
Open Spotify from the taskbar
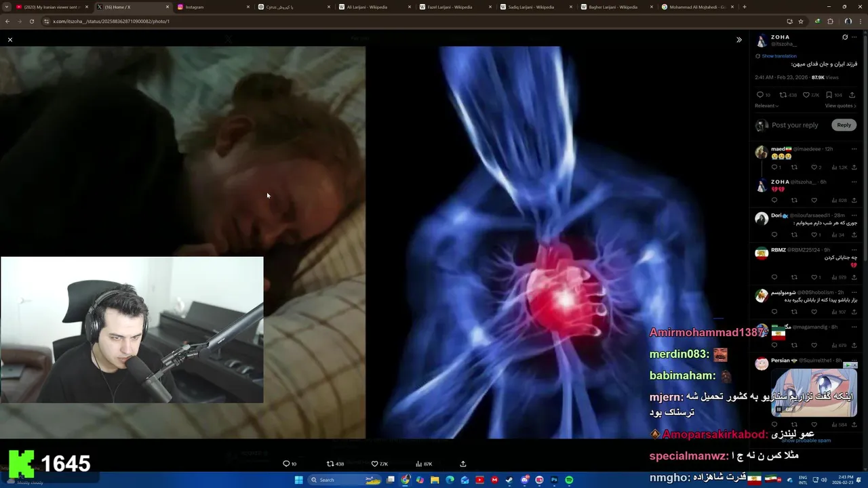tap(569, 480)
